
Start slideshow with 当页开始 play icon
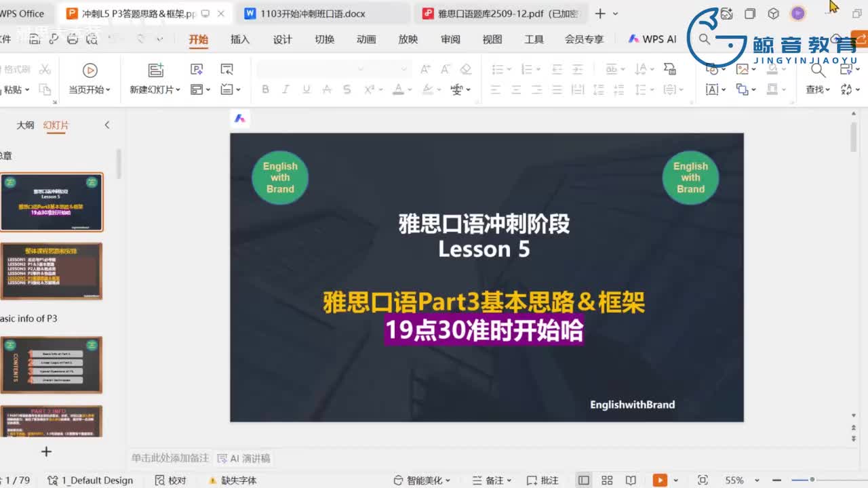(90, 70)
